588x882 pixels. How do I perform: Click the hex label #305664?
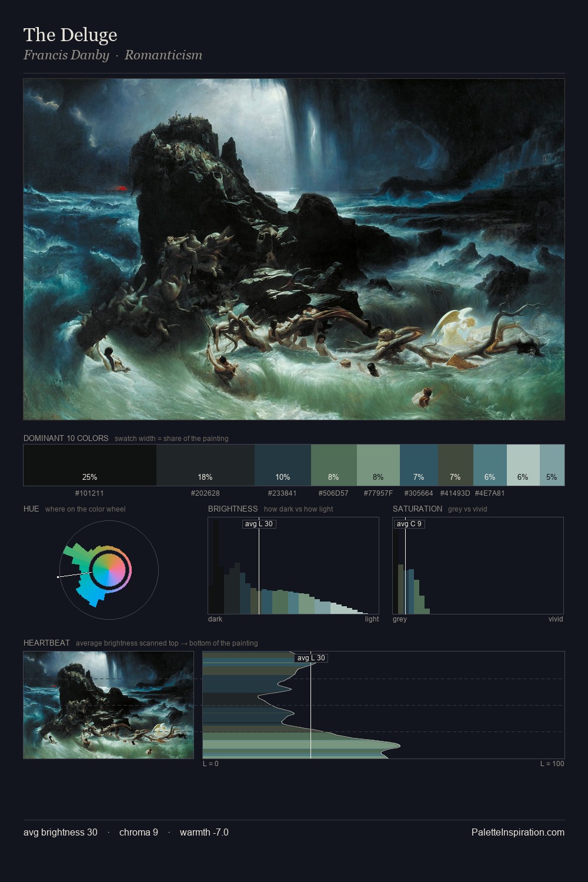click(x=419, y=493)
